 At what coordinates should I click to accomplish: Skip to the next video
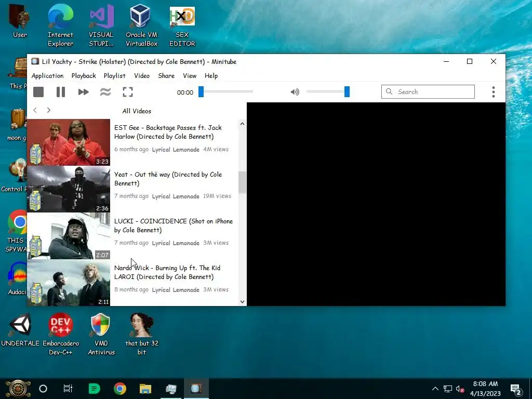[83, 92]
